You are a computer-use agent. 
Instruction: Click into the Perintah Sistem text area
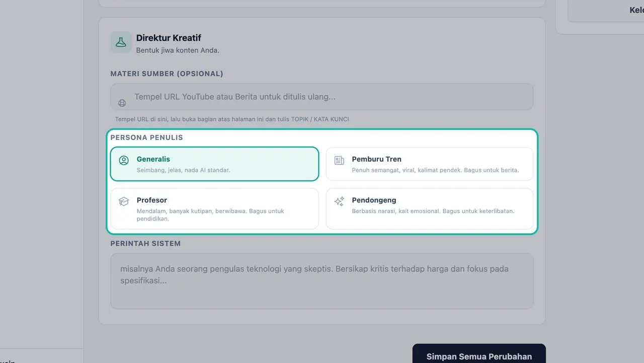[x=322, y=281]
